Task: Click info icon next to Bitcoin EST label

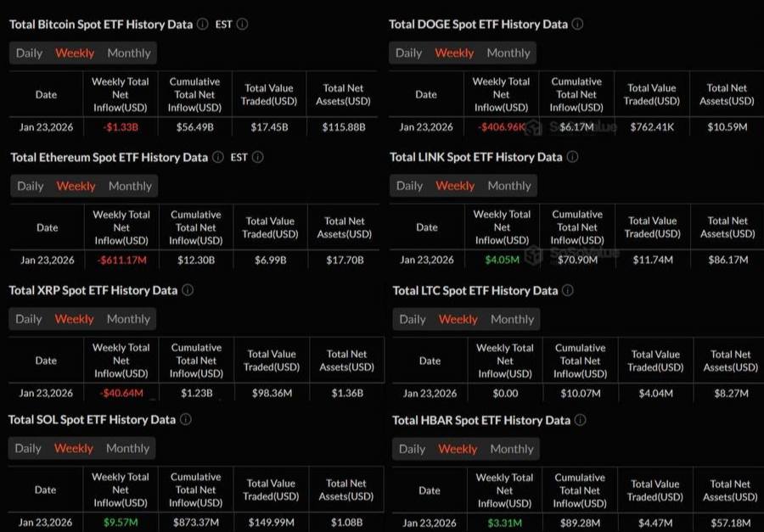Action: coord(242,25)
